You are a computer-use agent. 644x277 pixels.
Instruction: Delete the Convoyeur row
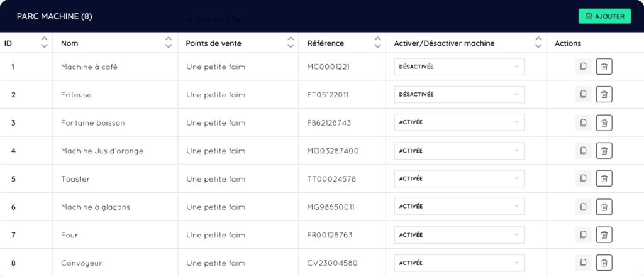(x=604, y=263)
